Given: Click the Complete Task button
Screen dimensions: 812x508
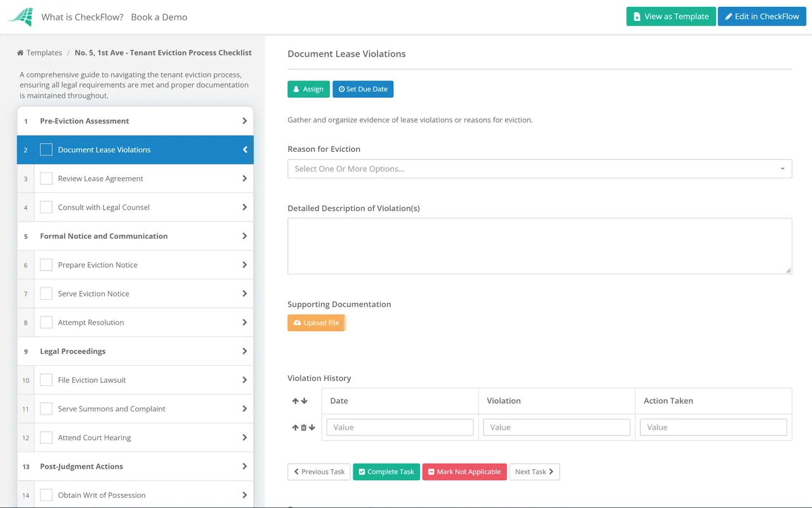Looking at the screenshot, I should [x=386, y=472].
